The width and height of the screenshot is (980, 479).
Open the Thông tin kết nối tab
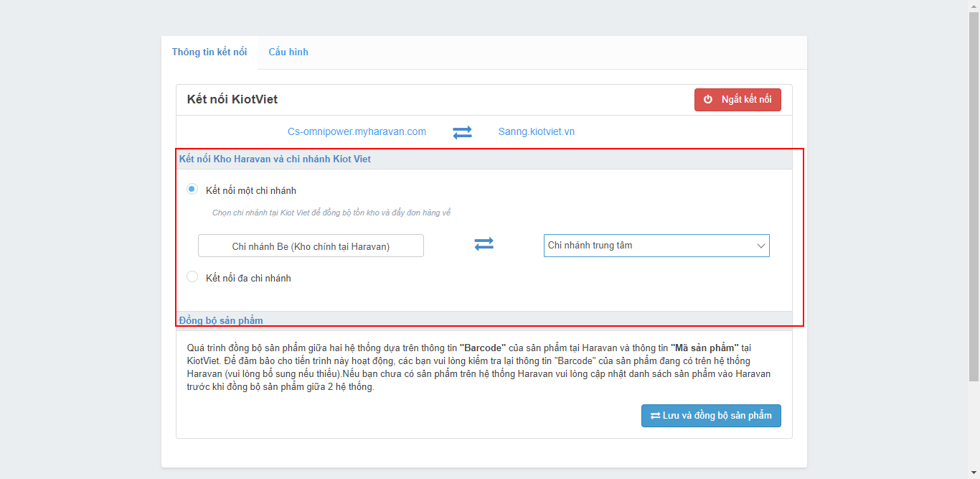(209, 52)
